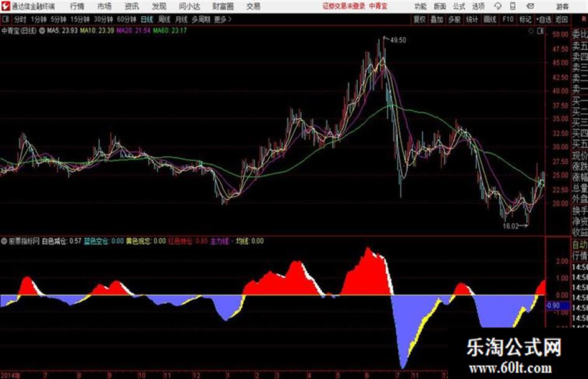
Task: Click the 通达信 red logo icon
Action: click(x=6, y=6)
